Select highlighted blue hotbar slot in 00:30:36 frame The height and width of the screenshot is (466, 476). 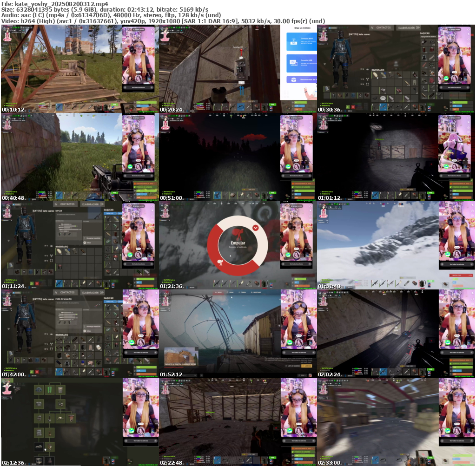(383, 107)
